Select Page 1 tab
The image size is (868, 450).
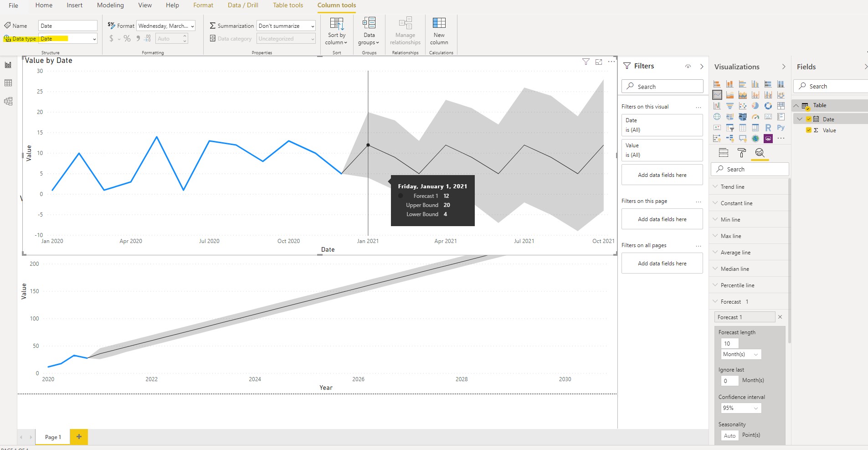(x=53, y=437)
